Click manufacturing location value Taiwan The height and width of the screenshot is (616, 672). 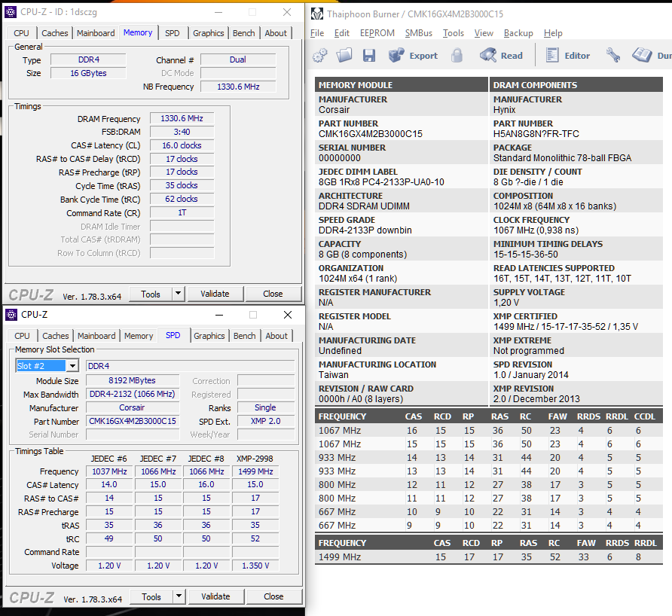[334, 375]
